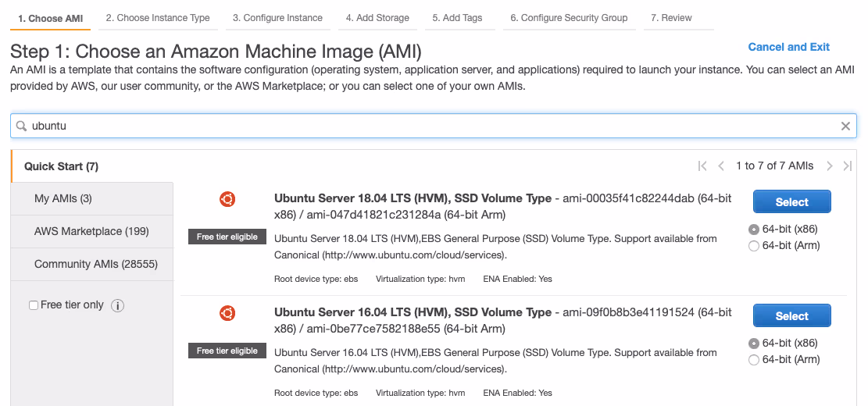This screenshot has width=868, height=406.
Task: Switch to 4. Add Storage tab
Action: [x=377, y=18]
